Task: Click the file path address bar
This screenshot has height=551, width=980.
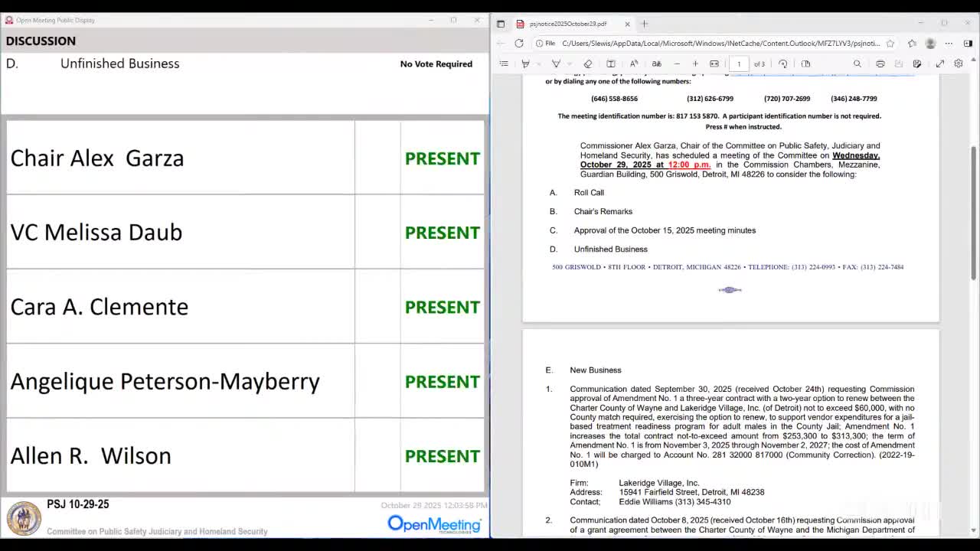Action: (720, 44)
